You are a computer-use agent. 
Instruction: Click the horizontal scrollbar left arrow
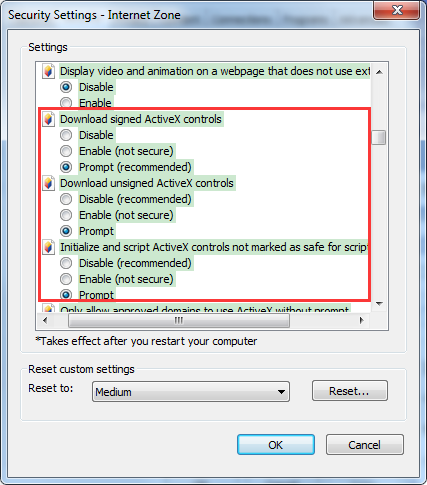click(45, 321)
